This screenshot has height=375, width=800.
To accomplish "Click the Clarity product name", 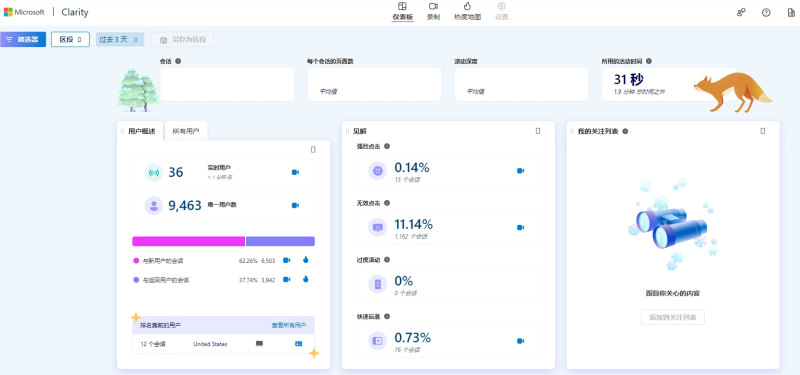I will (74, 12).
